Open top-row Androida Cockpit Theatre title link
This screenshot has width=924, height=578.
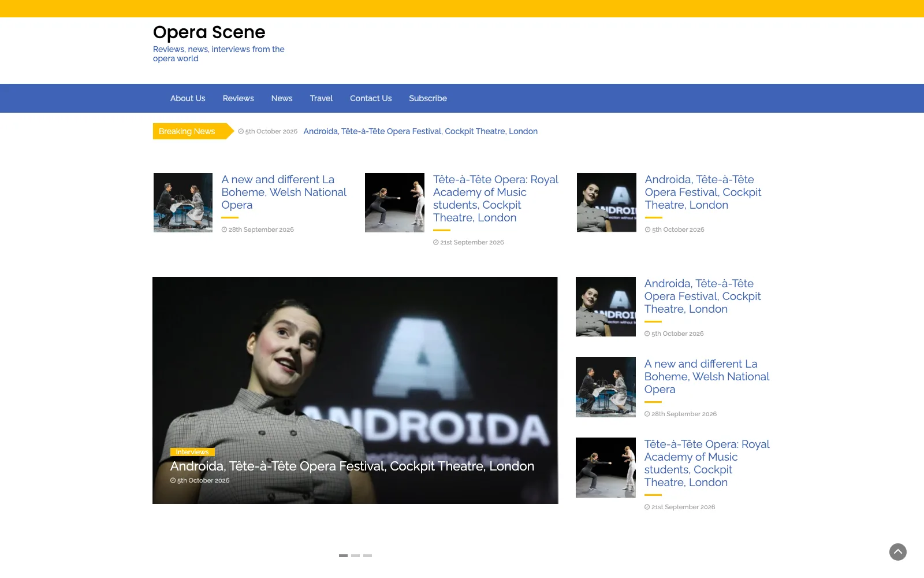703,192
